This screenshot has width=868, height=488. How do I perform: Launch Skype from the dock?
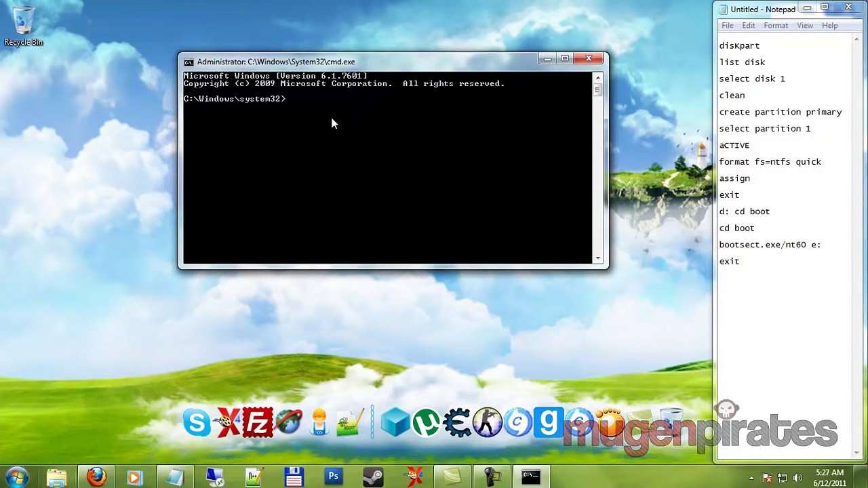click(197, 423)
